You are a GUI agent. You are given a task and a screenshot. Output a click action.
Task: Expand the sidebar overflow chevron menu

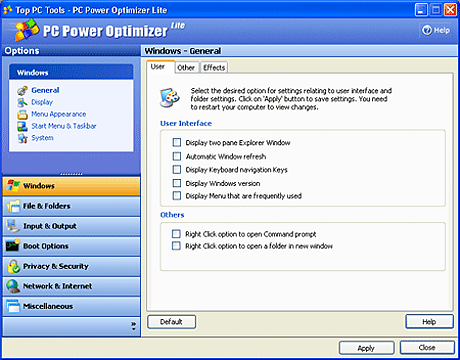pos(133,326)
